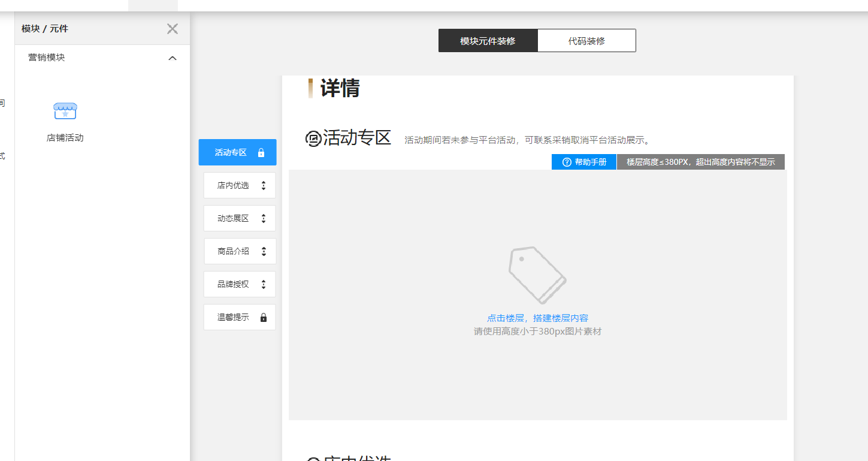
Task: Switch to 代码装修 tab
Action: (x=586, y=41)
